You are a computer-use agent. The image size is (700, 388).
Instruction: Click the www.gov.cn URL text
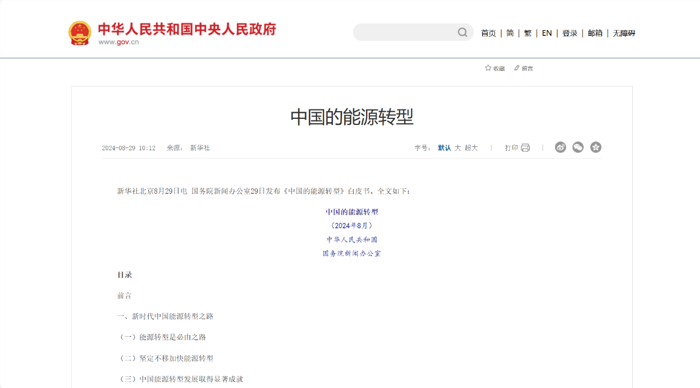coord(119,42)
